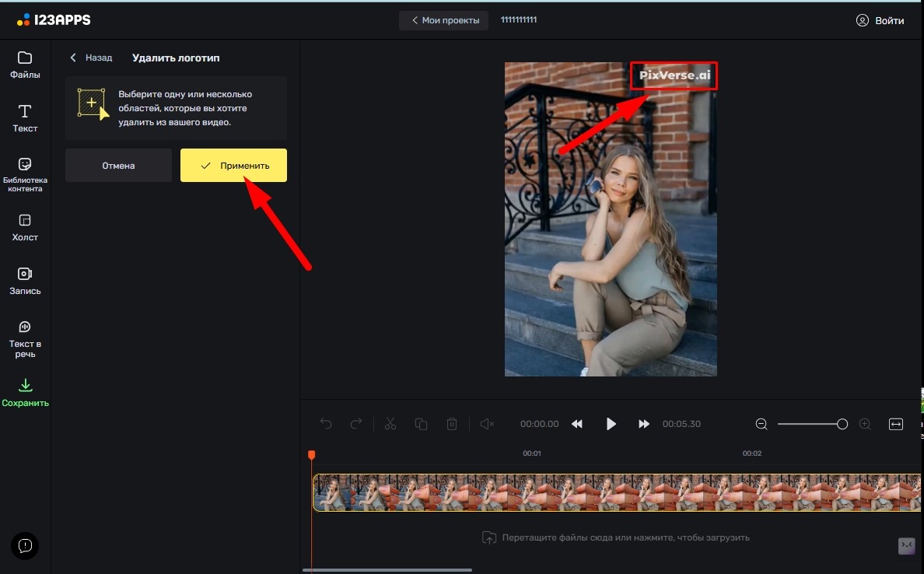Image resolution: width=924 pixels, height=574 pixels.
Task: Click the project name field 1111111111
Action: coord(518,20)
